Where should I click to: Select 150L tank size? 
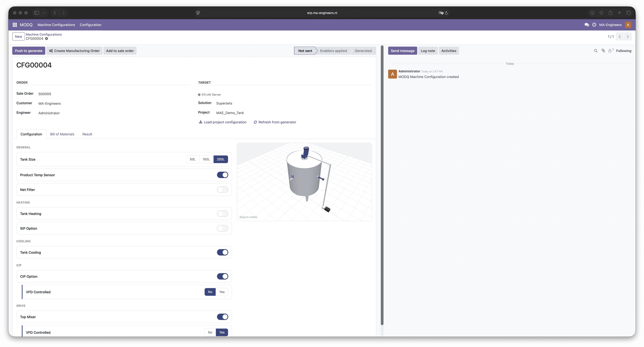click(206, 159)
